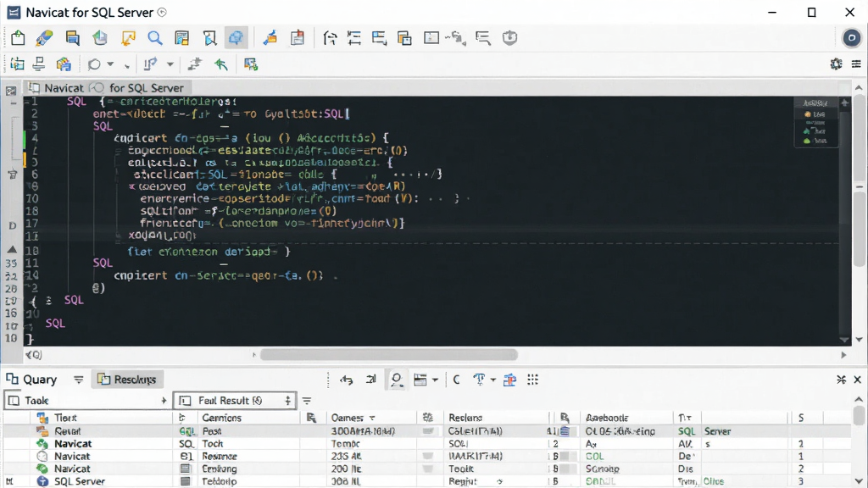Click the printer stamp icon in second toolbar

coord(39,64)
